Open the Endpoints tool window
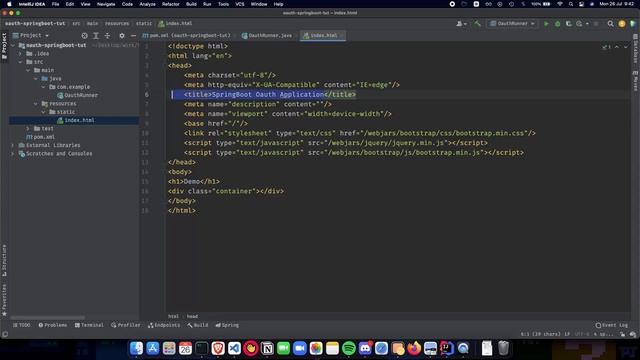The height and width of the screenshot is (360, 640). [x=164, y=325]
